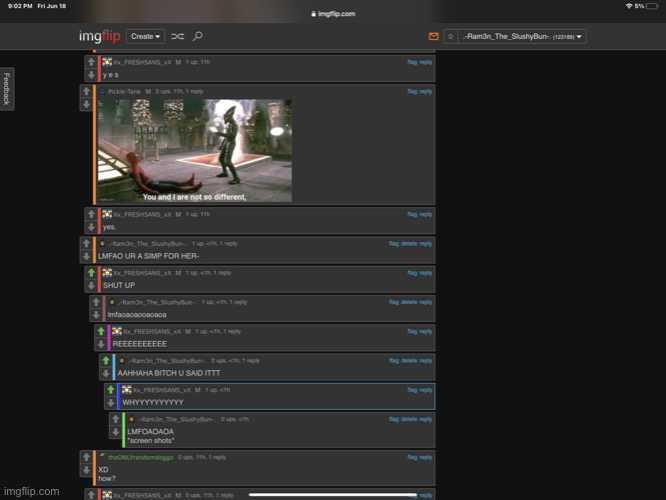Toggle green upvote on 'REEEEEEEEEE' comment

101,331
